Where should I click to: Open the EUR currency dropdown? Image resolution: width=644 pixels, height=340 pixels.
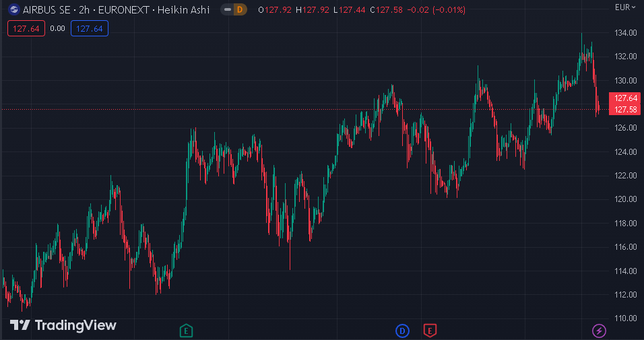tap(626, 7)
